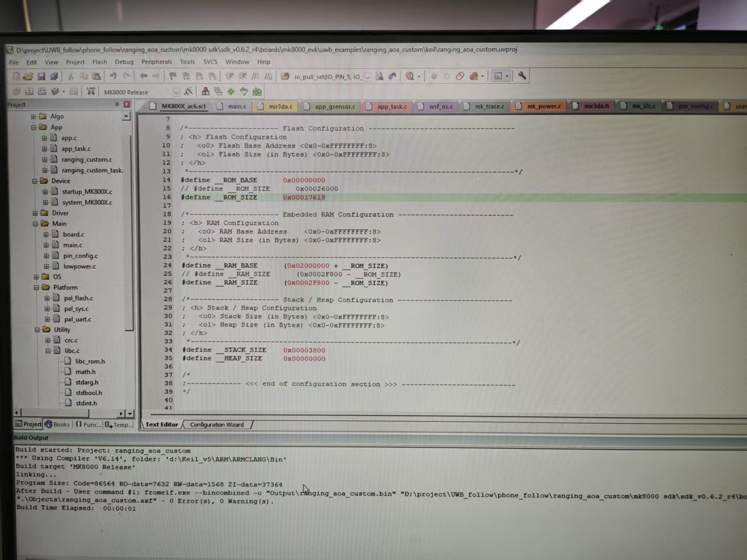Save all files using the toolbar

(54, 77)
